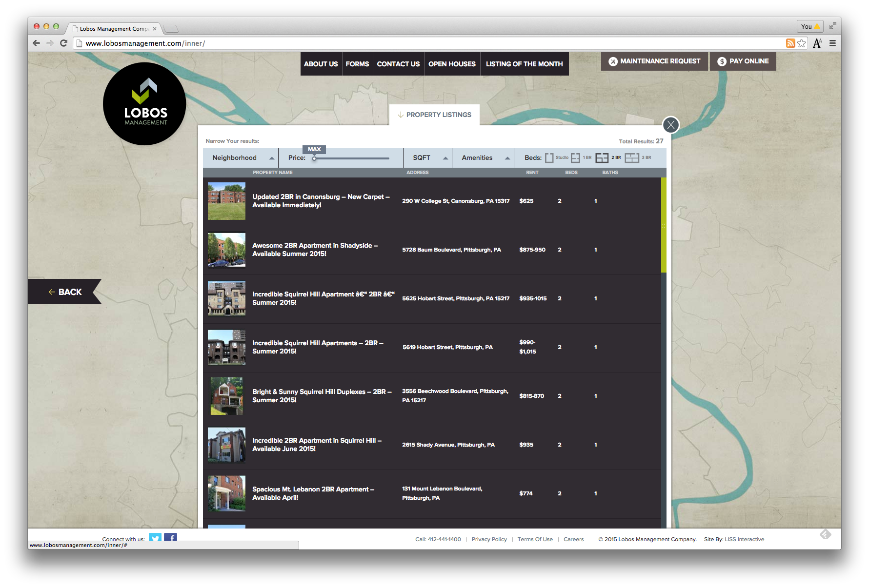Open the Privacy Policy link
The height and width of the screenshot is (588, 869).
click(489, 539)
